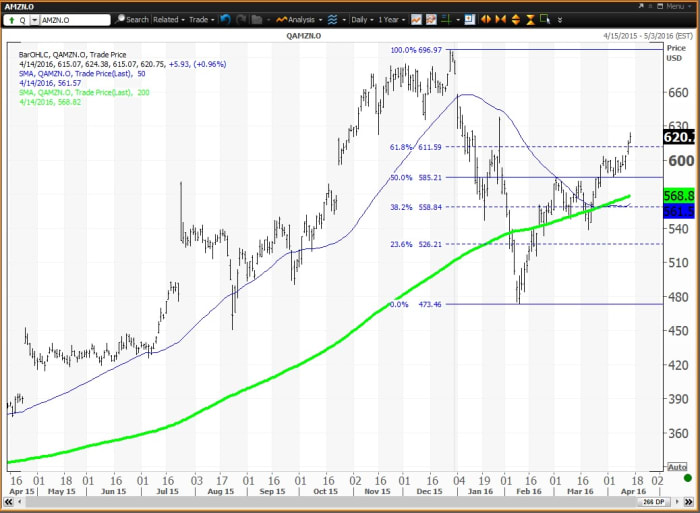Click the horizontal compress arrows icon
The image size is (700, 513).
point(502,19)
